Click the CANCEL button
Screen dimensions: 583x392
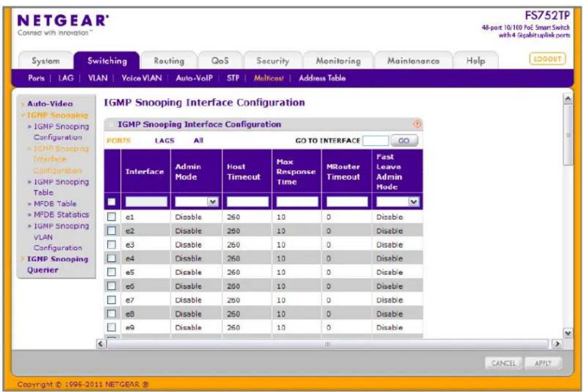(503, 363)
